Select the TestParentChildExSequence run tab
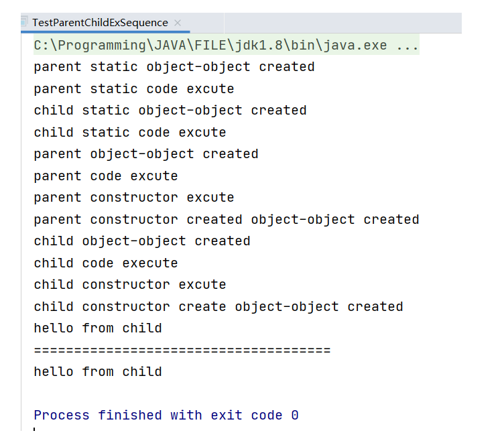 tap(101, 23)
